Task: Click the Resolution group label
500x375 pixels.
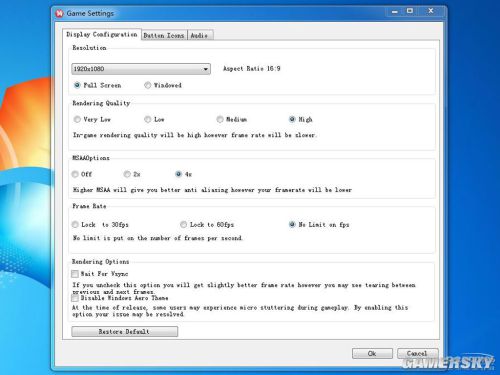Action: tap(89, 48)
